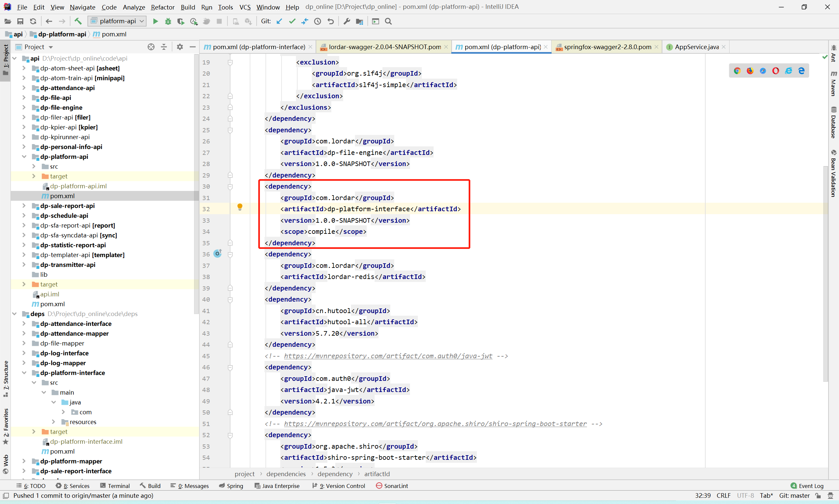Open the platform-api run configuration dropdown
This screenshot has height=504, width=839.
click(117, 21)
